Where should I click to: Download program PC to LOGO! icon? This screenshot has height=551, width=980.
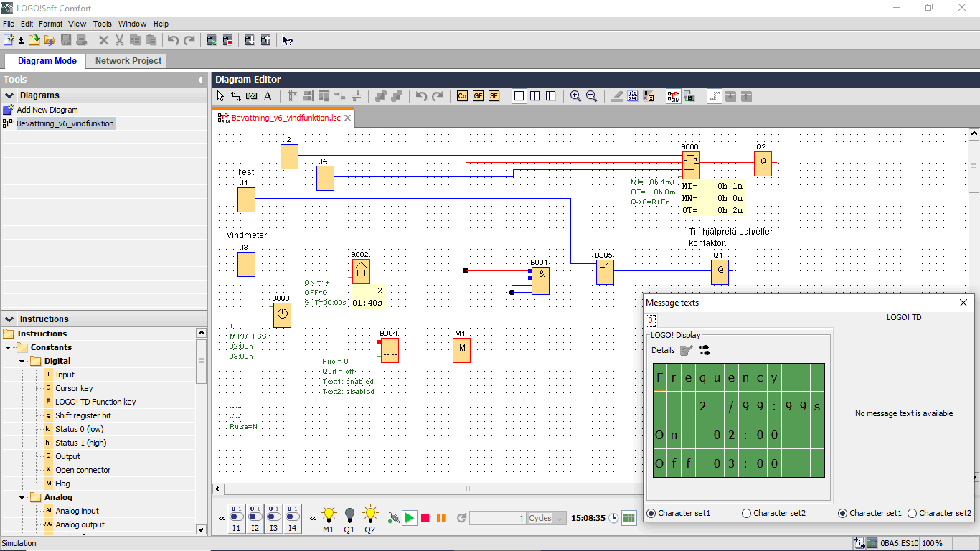point(250,40)
